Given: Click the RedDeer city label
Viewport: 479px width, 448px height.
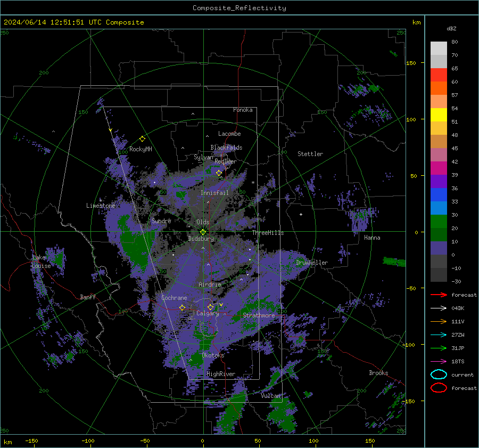Looking at the screenshot, I should (226, 161).
